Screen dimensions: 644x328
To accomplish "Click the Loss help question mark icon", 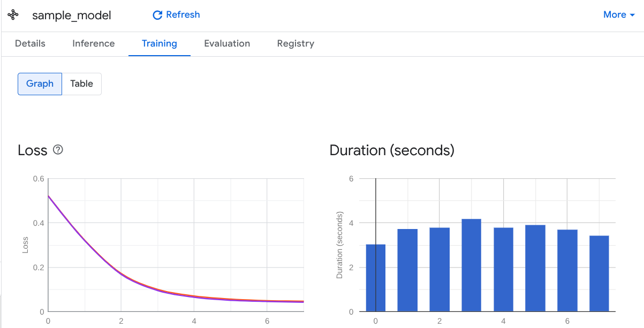I will tap(58, 150).
